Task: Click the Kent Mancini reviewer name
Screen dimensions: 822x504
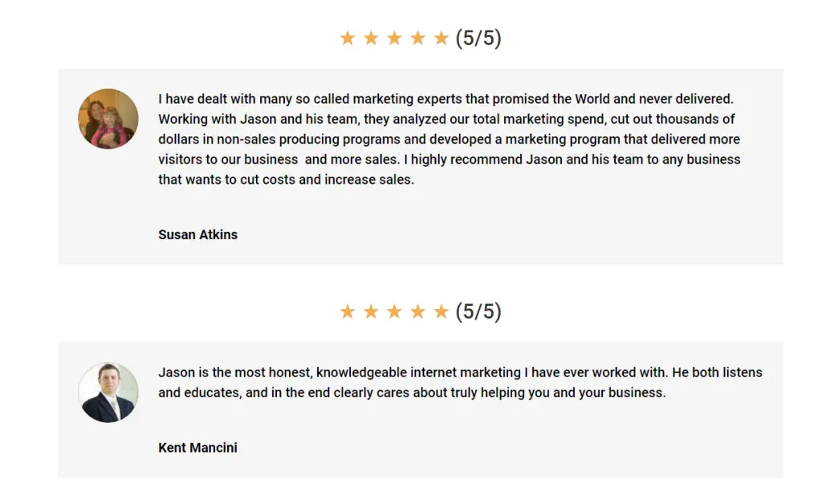Action: (197, 448)
